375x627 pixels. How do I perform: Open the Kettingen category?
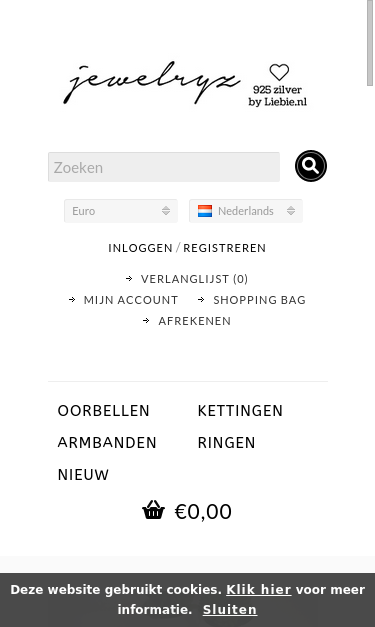pyautogui.click(x=240, y=411)
